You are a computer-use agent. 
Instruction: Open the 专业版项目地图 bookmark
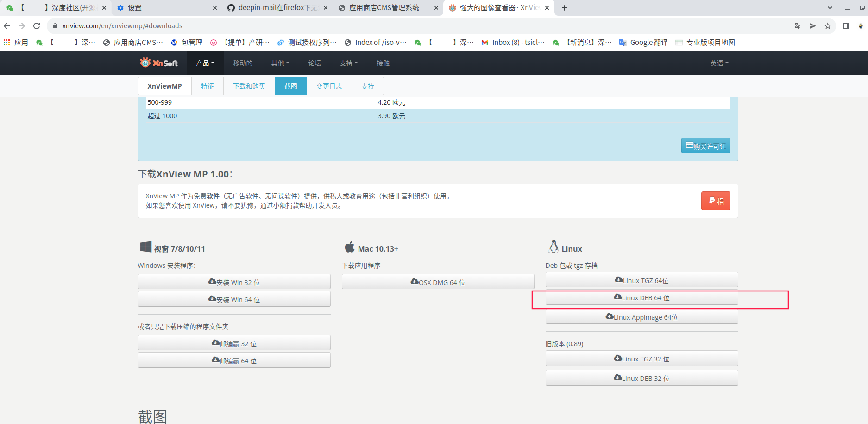point(705,43)
